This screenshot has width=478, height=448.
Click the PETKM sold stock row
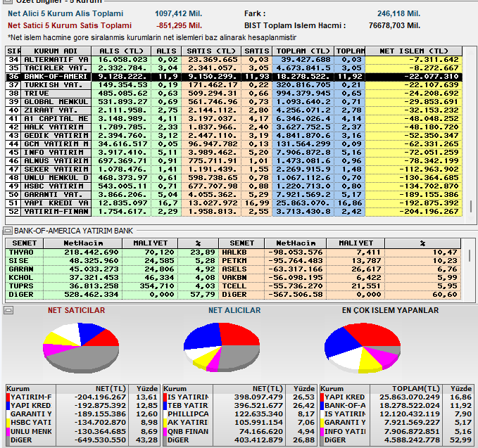click(x=339, y=261)
